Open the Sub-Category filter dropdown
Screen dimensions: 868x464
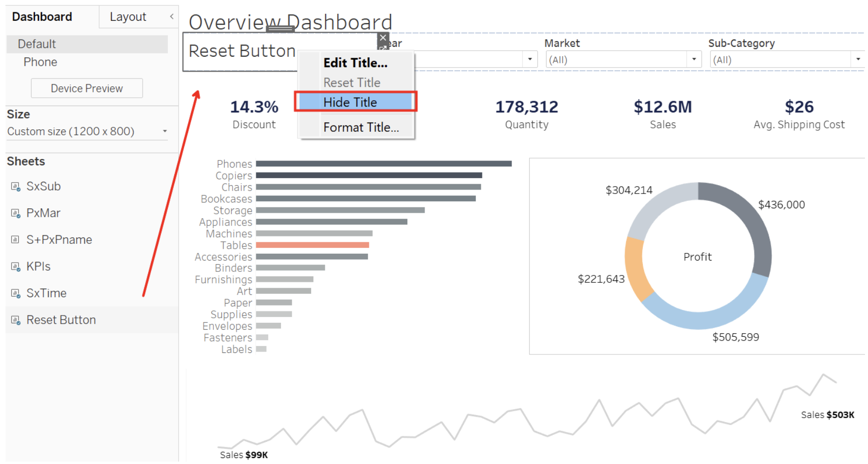click(x=858, y=59)
